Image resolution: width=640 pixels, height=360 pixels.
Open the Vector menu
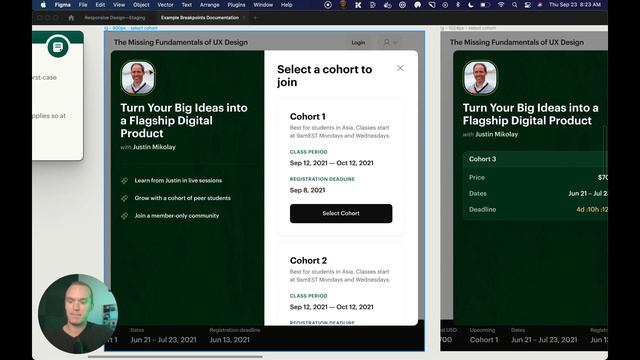click(165, 5)
